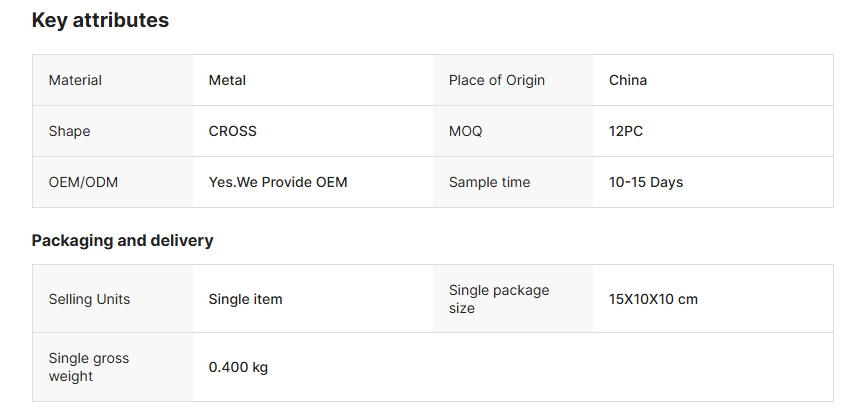Click the CROSS shape value

[232, 131]
